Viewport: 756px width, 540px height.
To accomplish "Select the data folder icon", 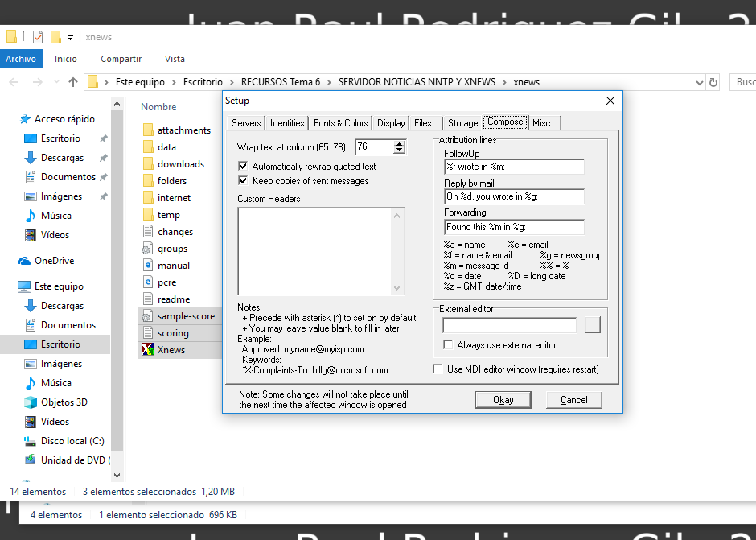I will [x=147, y=146].
